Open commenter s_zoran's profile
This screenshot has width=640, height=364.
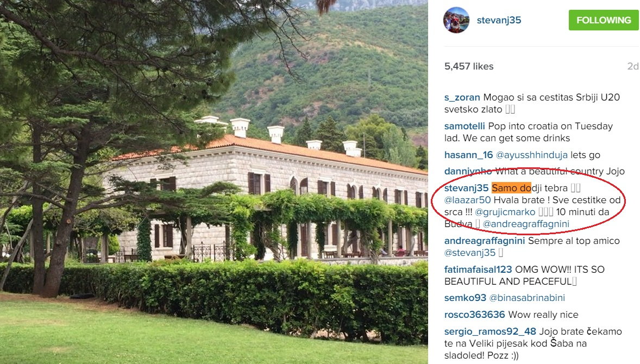462,98
